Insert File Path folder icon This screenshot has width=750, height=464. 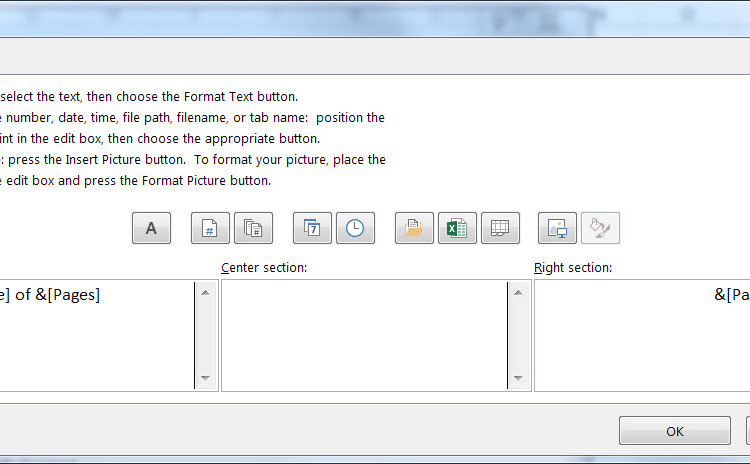(x=414, y=228)
